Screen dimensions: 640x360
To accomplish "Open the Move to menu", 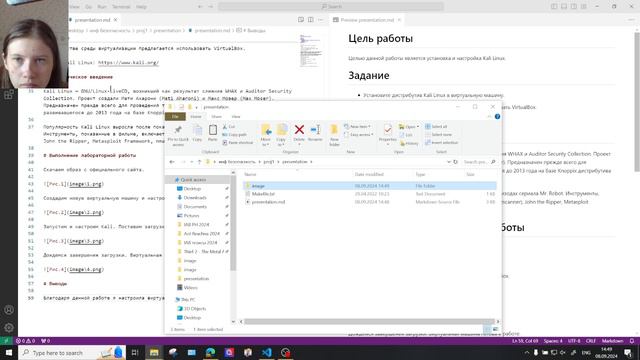I will click(266, 135).
